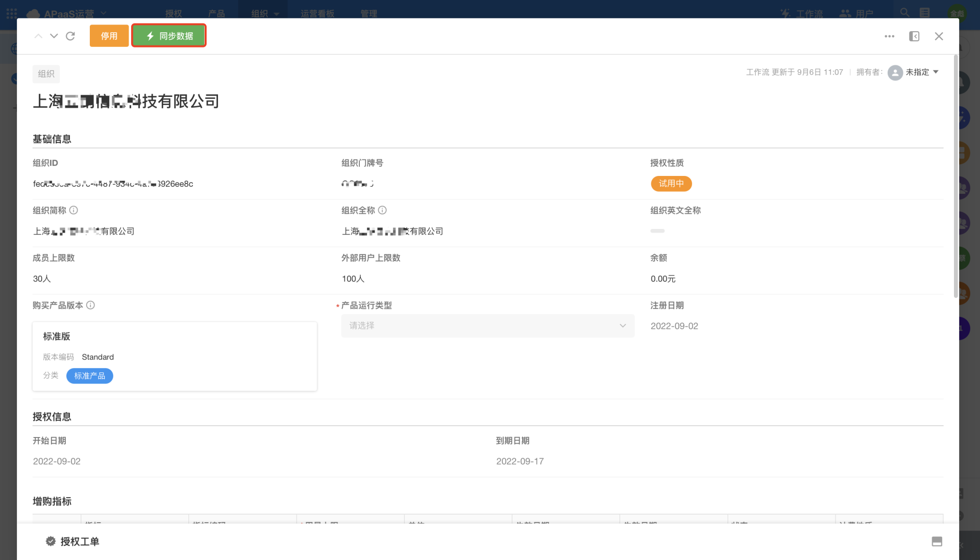Expand the bottom panel toggle icon
Screen dimensions: 980x560
(x=937, y=542)
